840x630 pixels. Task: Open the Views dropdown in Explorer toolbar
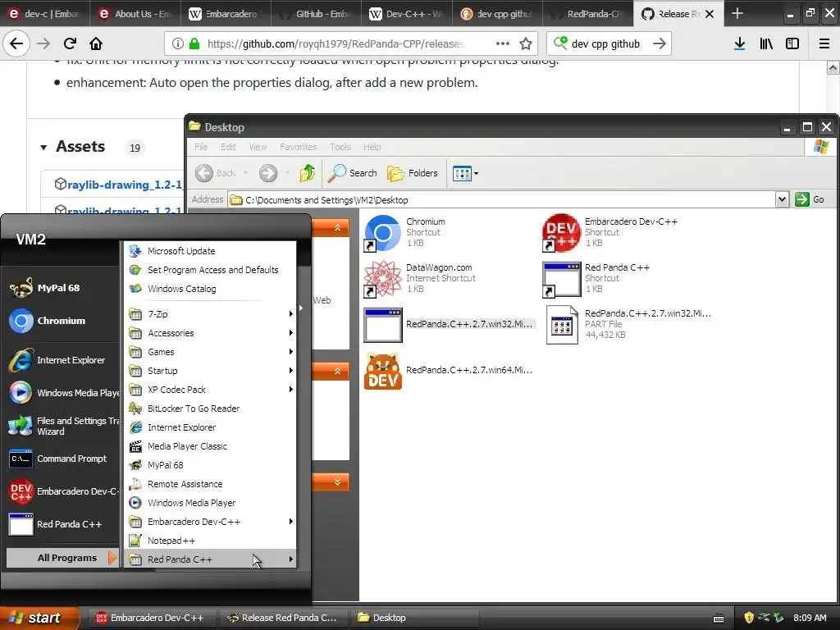coord(465,173)
